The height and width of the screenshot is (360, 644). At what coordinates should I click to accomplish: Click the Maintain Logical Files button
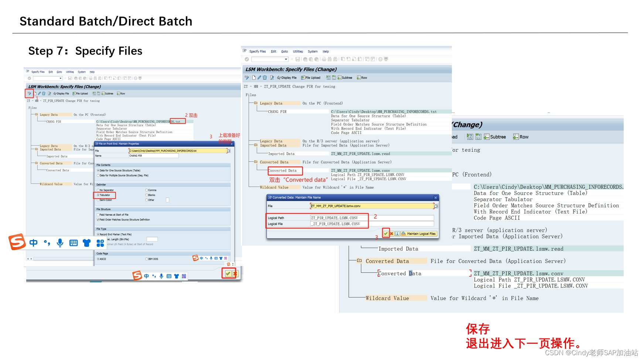pos(420,233)
